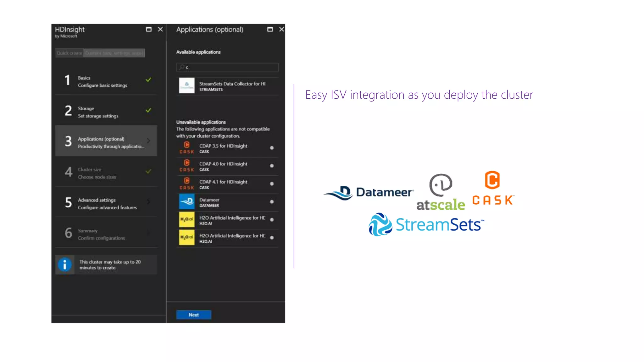Viewport: 644px width, 362px height.
Task: Click the checkmark beside Cluster size step
Action: click(148, 171)
